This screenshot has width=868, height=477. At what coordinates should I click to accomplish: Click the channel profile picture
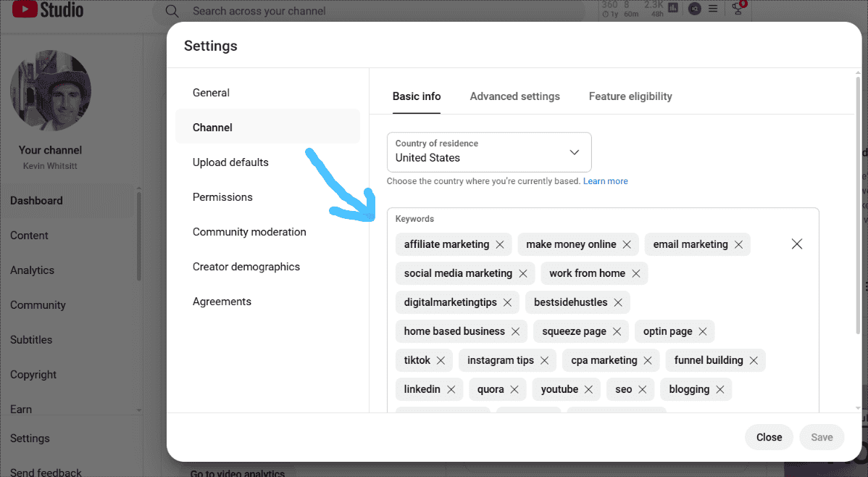click(51, 91)
